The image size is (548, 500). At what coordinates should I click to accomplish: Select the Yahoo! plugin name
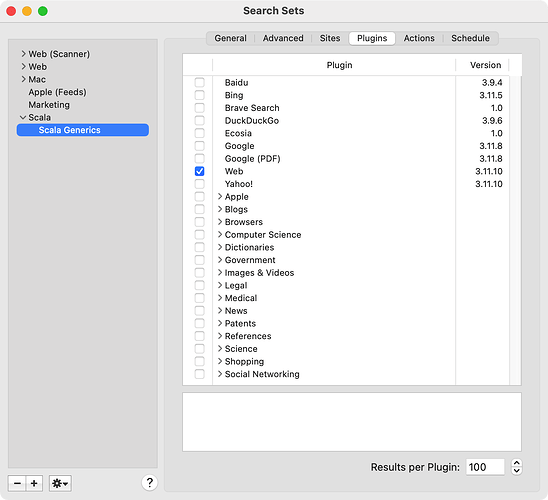239,184
